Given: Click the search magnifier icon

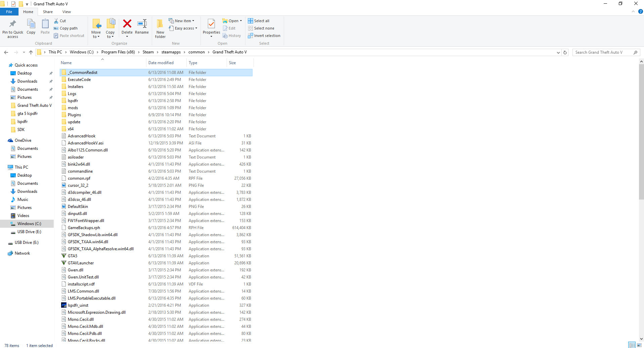Looking at the screenshot, I should [635, 52].
